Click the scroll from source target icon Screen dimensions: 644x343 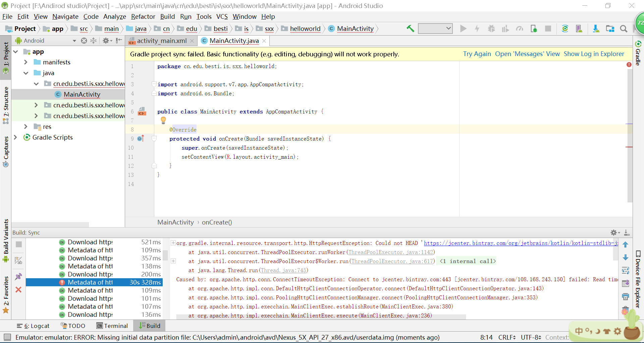84,41
